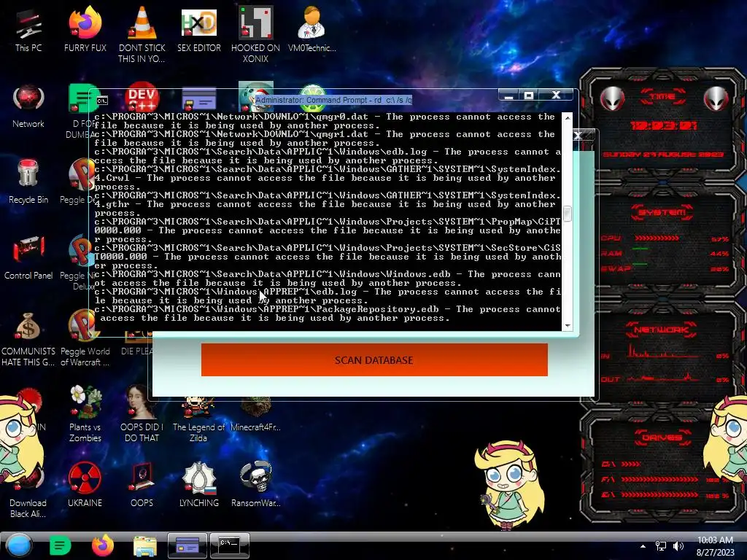
Task: Open the green notes app on taskbar
Action: click(x=60, y=545)
